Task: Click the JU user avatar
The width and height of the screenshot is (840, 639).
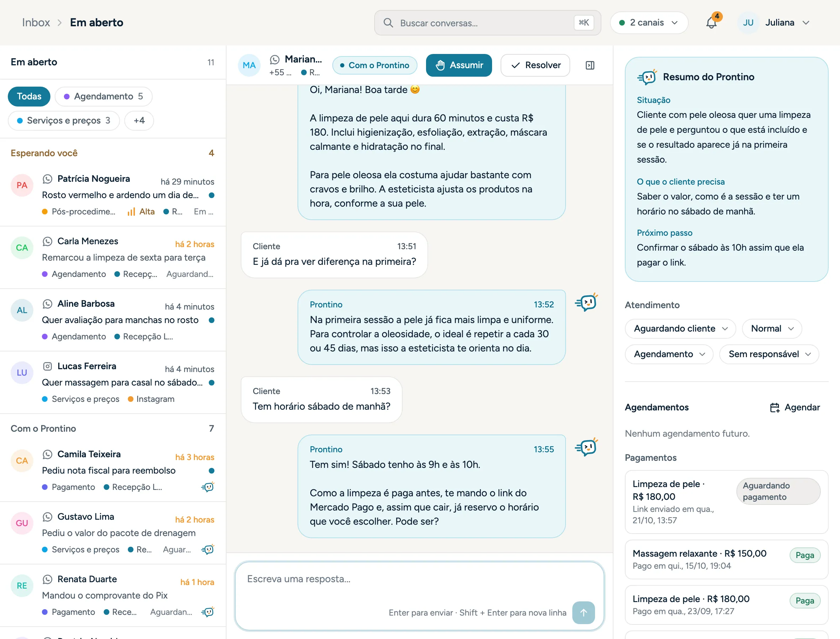Action: coord(748,23)
